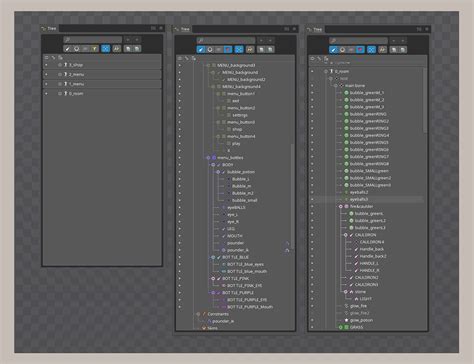Select the 2_menu skeleton row
Viewport: 474px width, 364px height.
102,74
